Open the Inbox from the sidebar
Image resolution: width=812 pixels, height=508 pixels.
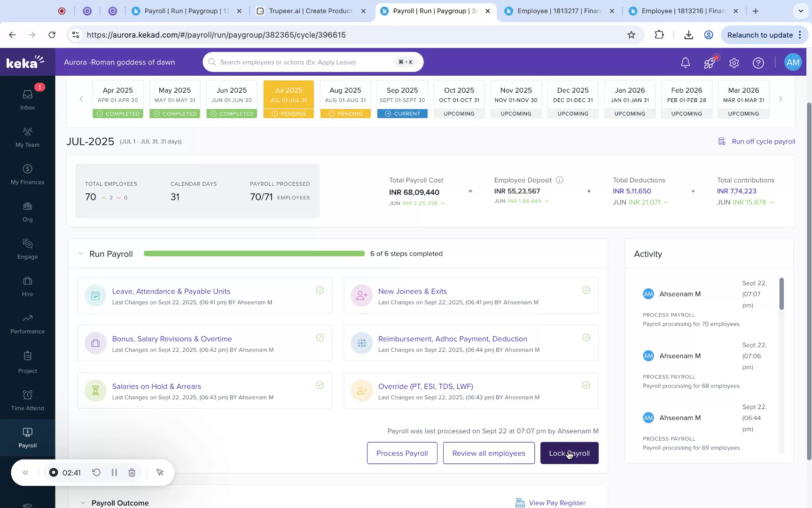pos(27,100)
